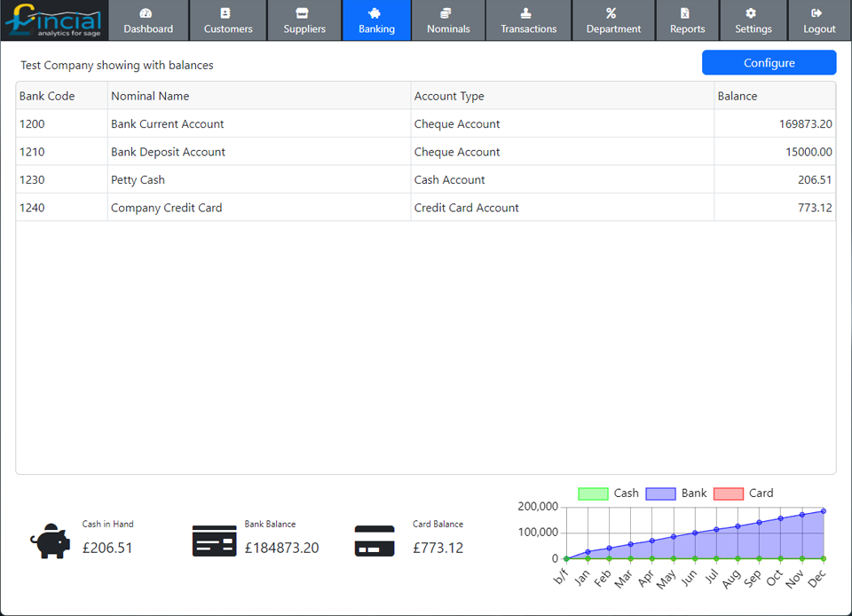Click the Card Balance credit card icon

coord(375,541)
